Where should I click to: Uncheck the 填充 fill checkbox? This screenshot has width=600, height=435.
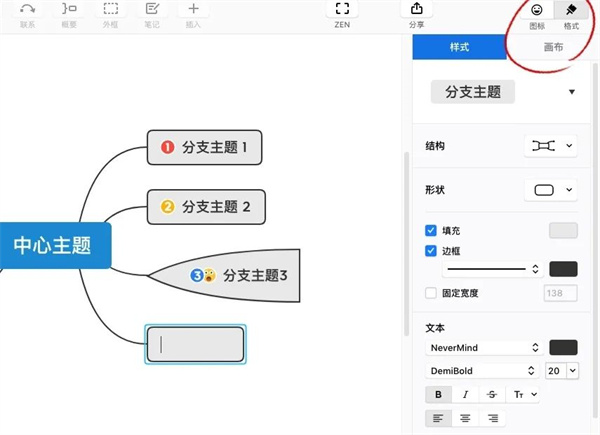click(431, 230)
